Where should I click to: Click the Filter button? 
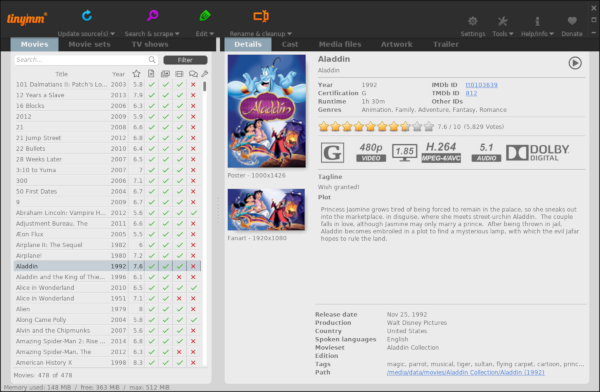(185, 60)
